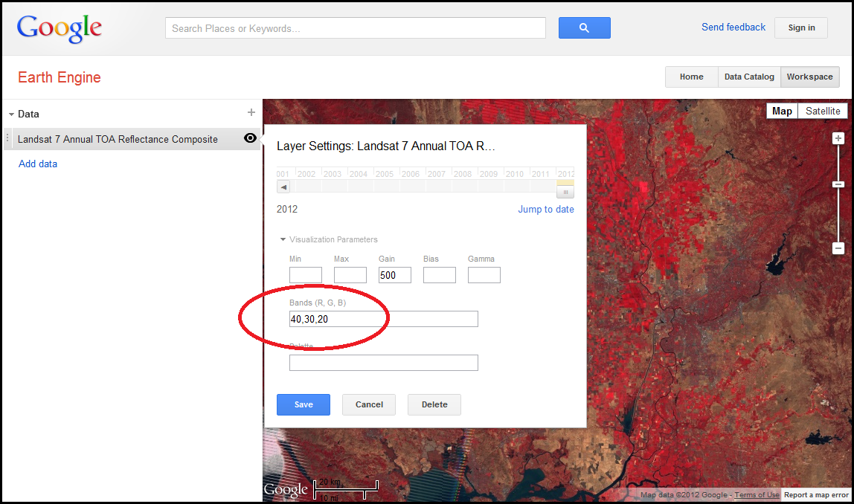This screenshot has height=504, width=854.
Task: Save the layer settings
Action: [x=304, y=404]
